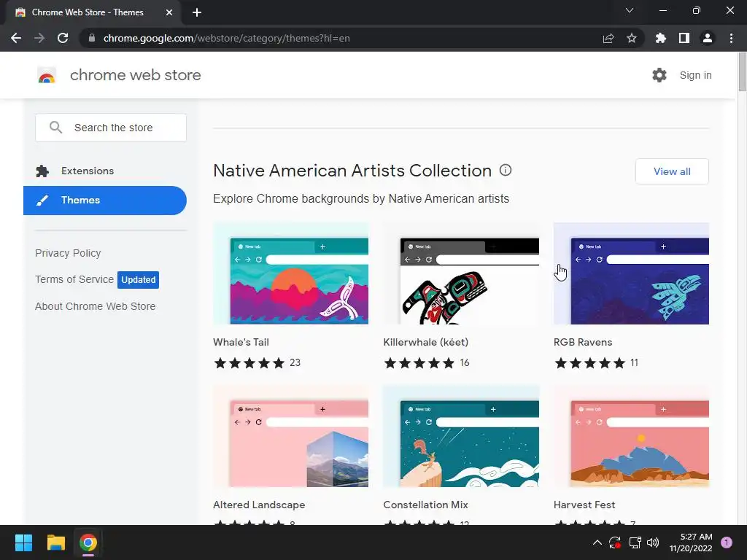
Task: Click the info icon beside Native American Artists Collection
Action: (506, 170)
